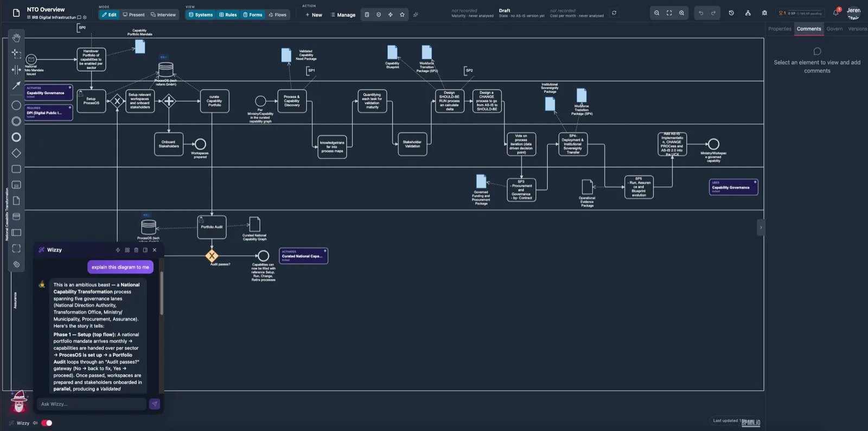Image resolution: width=868 pixels, height=431 pixels.
Task: Fit the diagram to screen
Action: click(669, 13)
